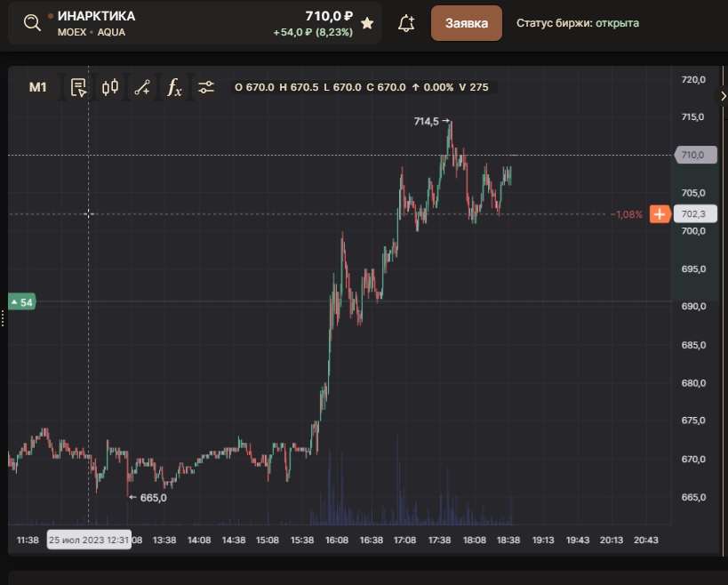Click the 702,3 crosshair price label
This screenshot has width=728, height=585.
point(695,214)
